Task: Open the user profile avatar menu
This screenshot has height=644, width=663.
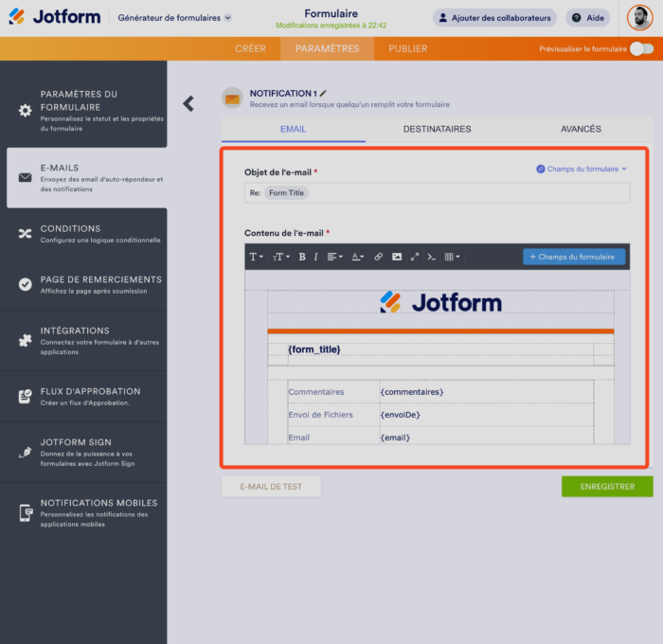Action: [x=639, y=18]
